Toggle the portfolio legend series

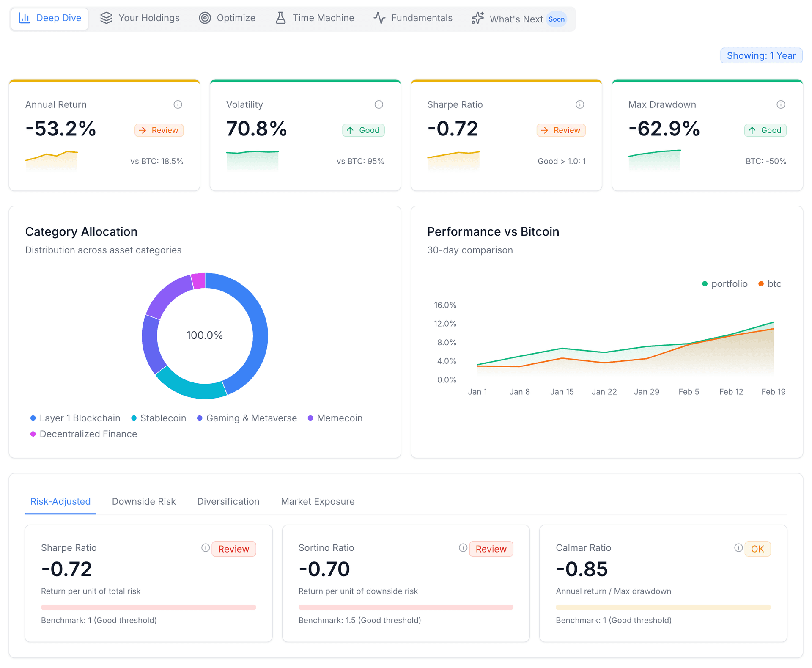click(x=724, y=284)
